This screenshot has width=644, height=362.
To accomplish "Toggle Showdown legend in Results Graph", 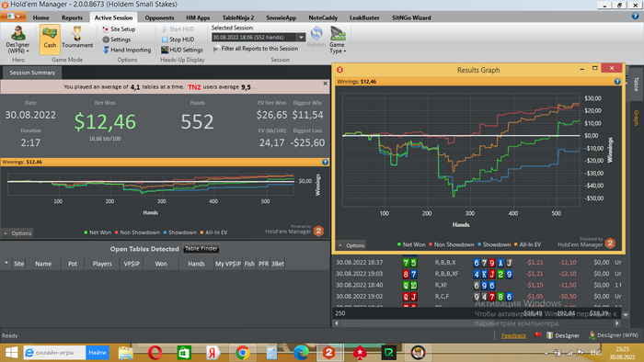I will (x=494, y=244).
